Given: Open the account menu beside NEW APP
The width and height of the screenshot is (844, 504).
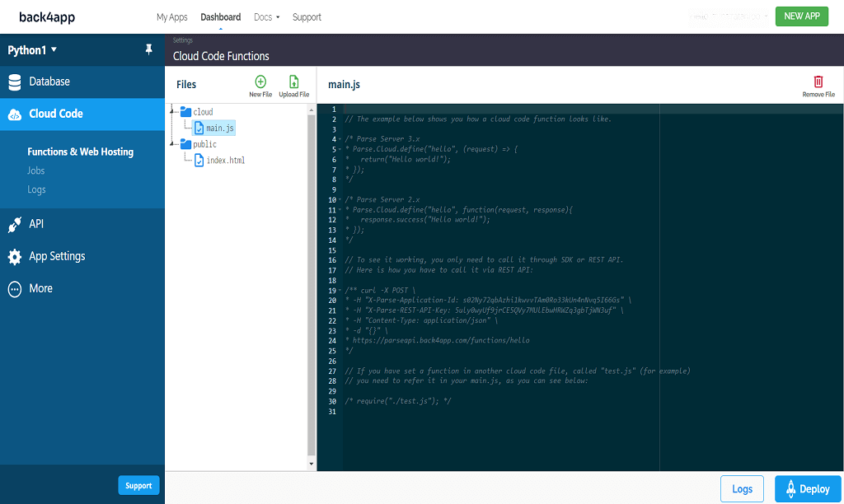Looking at the screenshot, I should pos(728,16).
